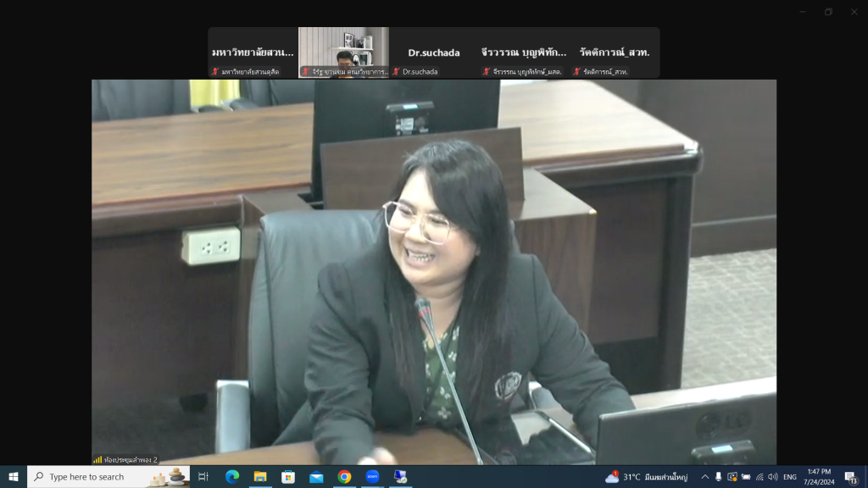Open the Mail app from the taskbar
Screen dimensions: 868x488
[316, 477]
